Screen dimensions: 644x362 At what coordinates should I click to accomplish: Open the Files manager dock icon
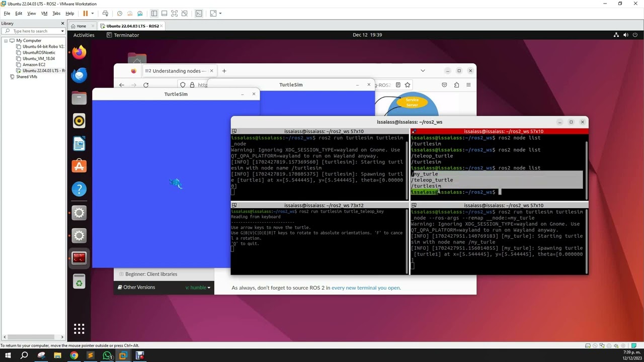click(x=79, y=98)
